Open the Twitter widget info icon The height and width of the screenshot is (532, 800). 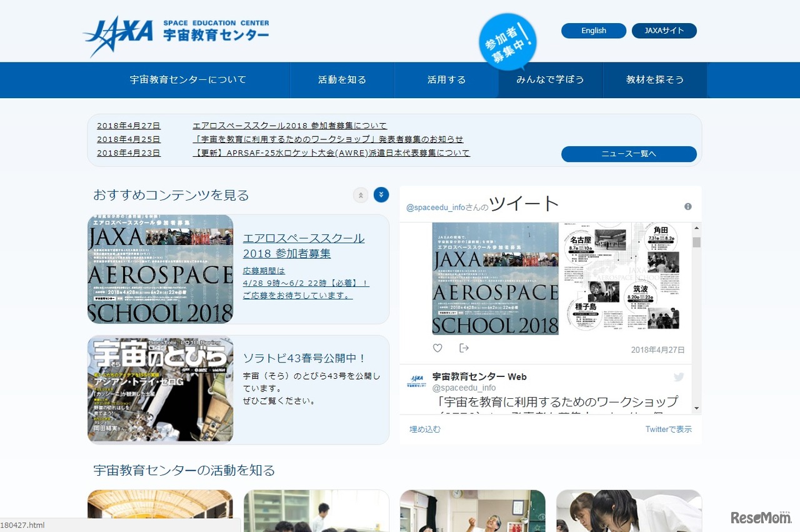coord(688,206)
